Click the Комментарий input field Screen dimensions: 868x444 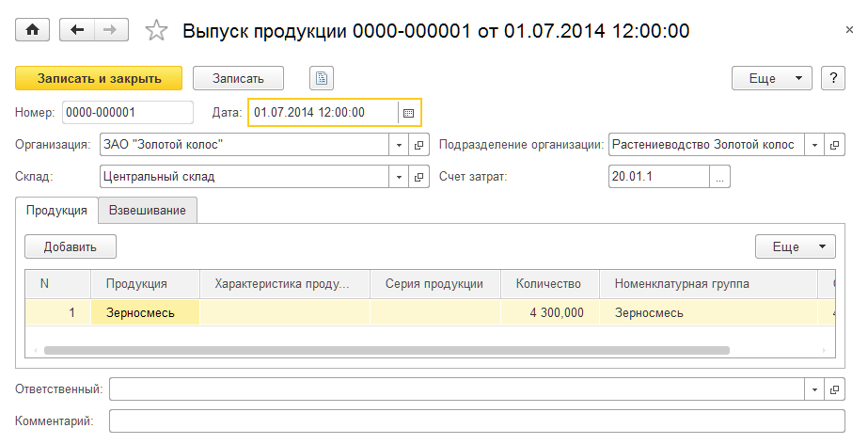[x=477, y=421]
